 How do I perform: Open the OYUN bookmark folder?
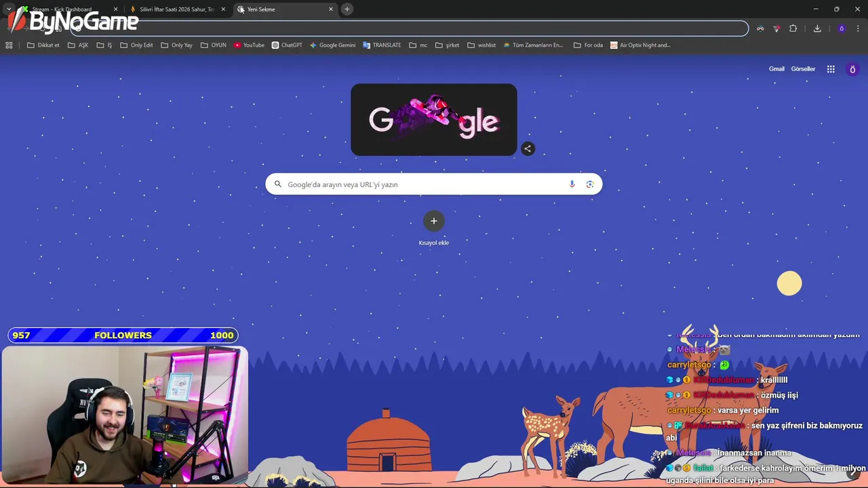214,45
